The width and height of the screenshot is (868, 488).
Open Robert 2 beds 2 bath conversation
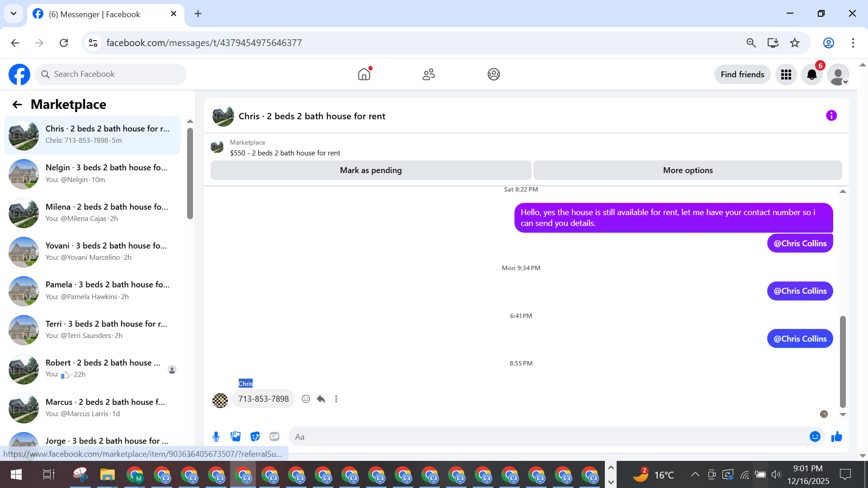92,369
